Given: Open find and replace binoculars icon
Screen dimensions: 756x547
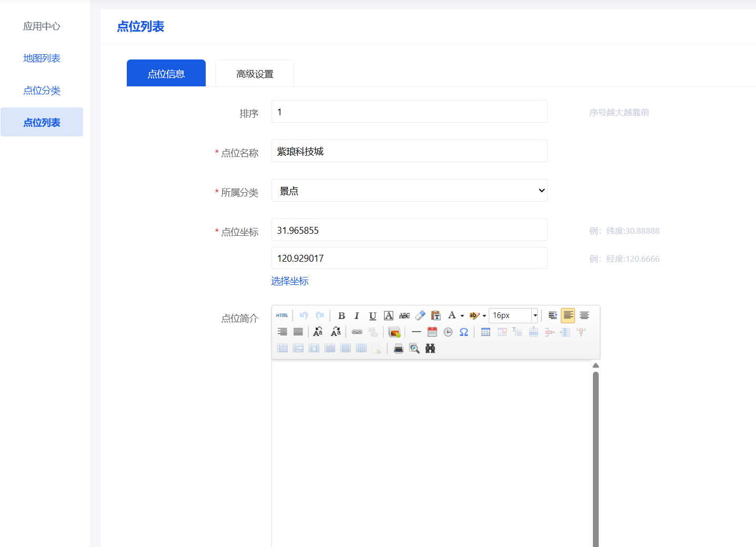Looking at the screenshot, I should (430, 348).
